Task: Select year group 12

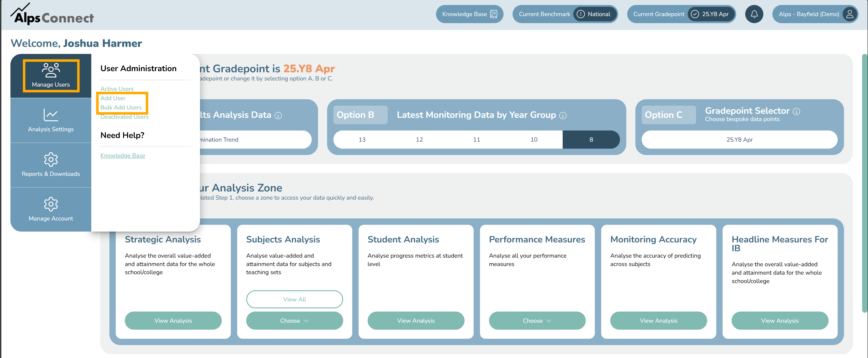Action: tap(419, 140)
